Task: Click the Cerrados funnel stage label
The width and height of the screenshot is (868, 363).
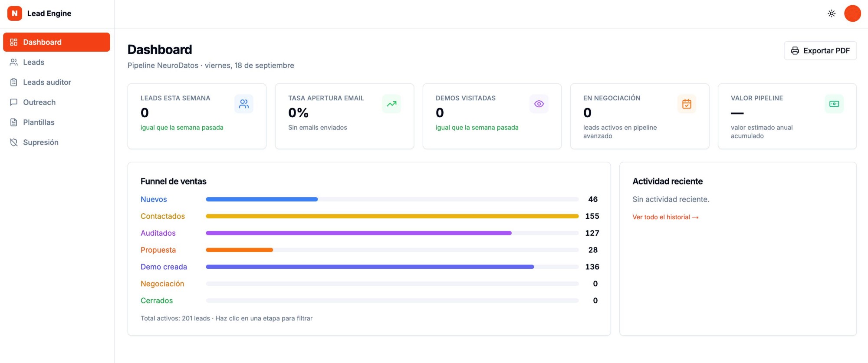Action: coord(157,300)
